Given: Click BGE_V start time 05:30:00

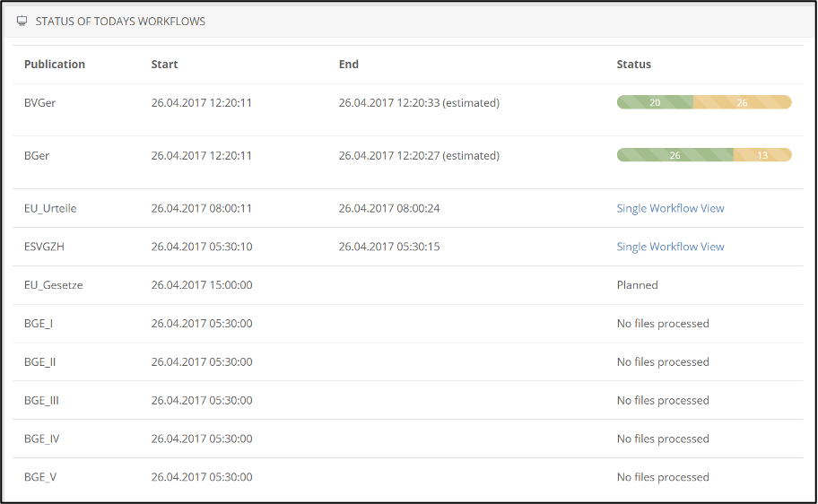Looking at the screenshot, I should point(202,477).
